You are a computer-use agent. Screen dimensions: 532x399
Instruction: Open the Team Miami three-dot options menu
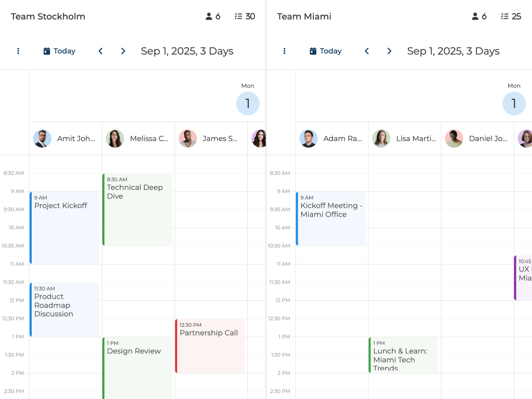click(x=284, y=51)
